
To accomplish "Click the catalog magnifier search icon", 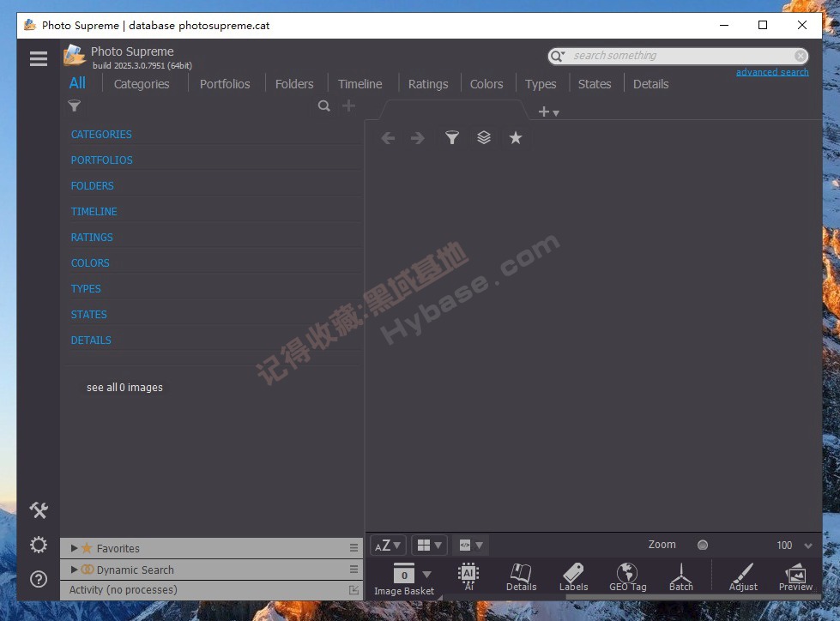I will tap(324, 106).
